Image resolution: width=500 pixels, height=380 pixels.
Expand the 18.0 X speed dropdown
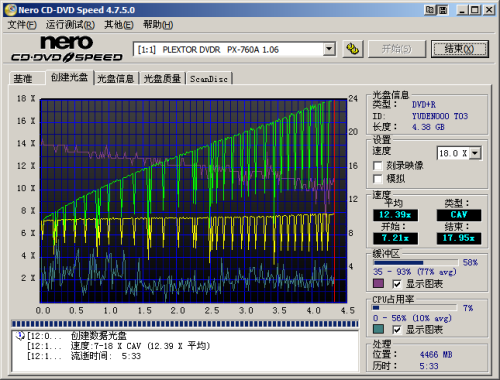pyautogui.click(x=475, y=153)
